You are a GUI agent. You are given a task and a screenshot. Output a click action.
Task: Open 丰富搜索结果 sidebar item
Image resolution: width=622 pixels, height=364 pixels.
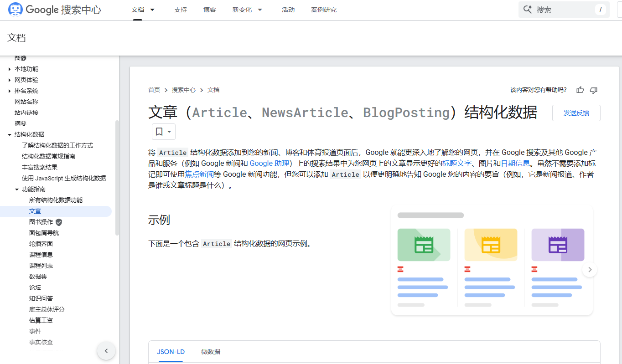pos(40,168)
